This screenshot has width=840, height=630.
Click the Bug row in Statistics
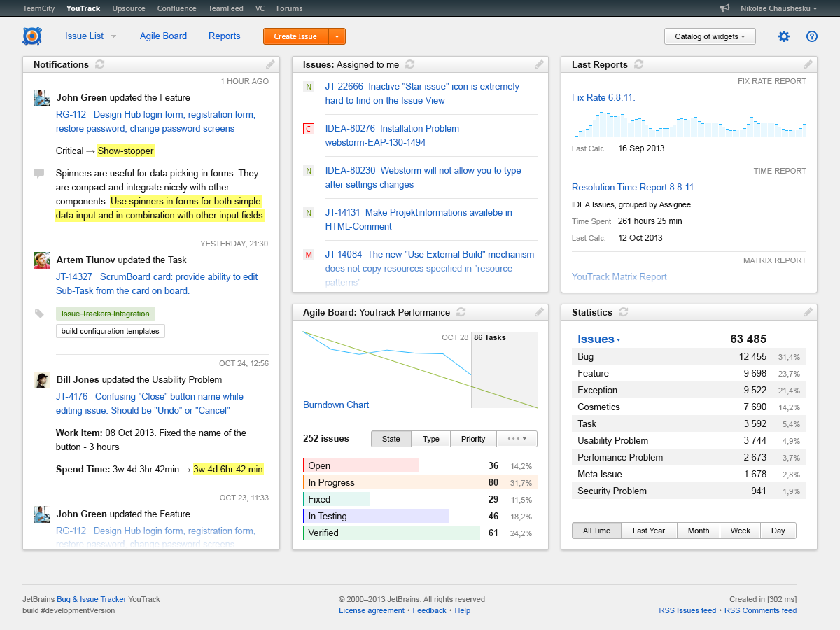689,357
